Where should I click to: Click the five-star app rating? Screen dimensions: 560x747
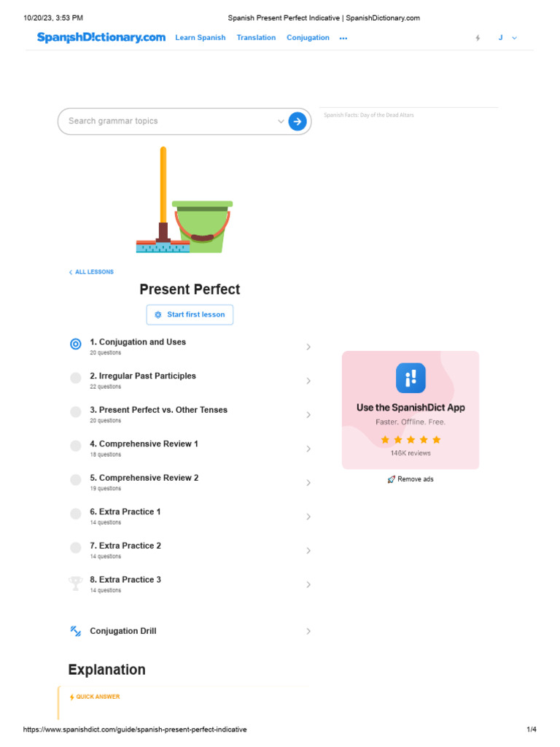[411, 440]
